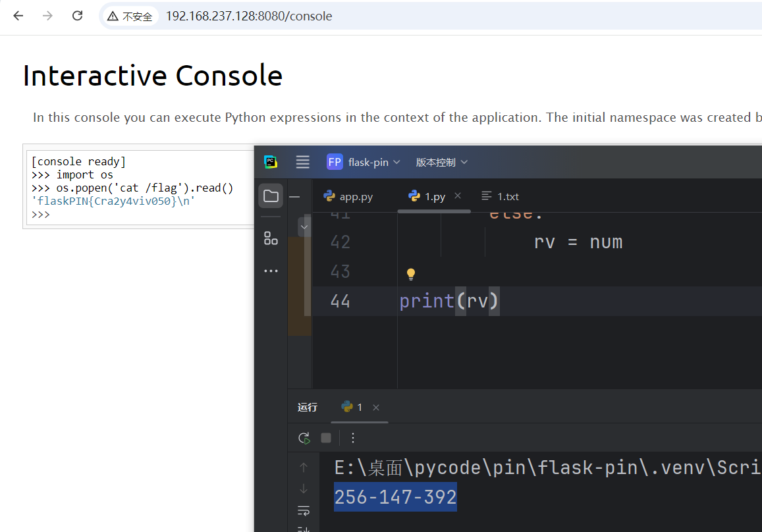Toggle soft-wrap in run output
The height and width of the screenshot is (532, 762).
pyautogui.click(x=304, y=511)
